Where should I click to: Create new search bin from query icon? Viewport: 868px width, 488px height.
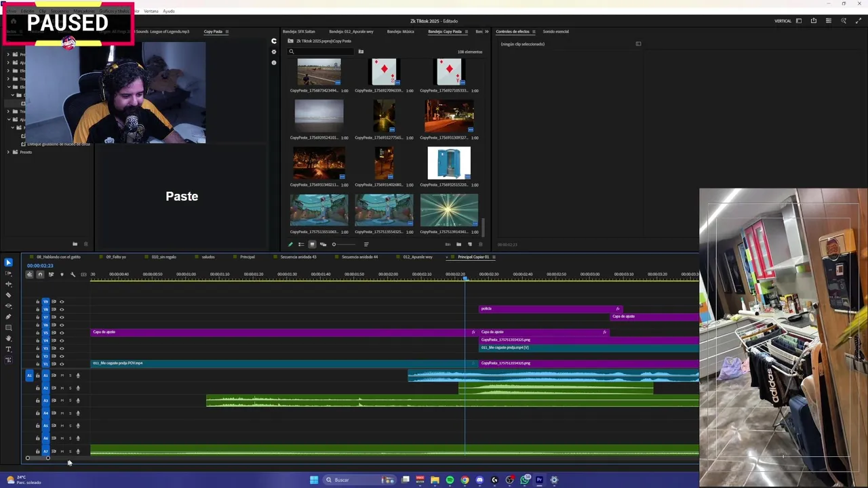[361, 52]
